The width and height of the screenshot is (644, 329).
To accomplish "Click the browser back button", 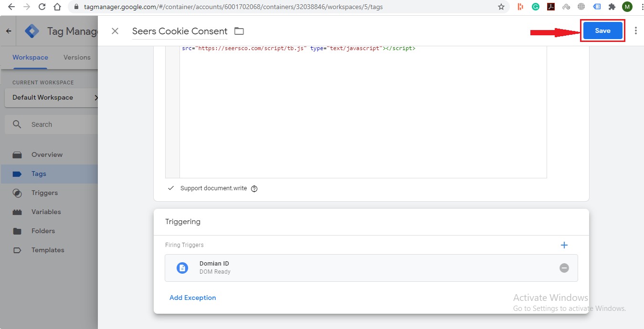I will (11, 7).
